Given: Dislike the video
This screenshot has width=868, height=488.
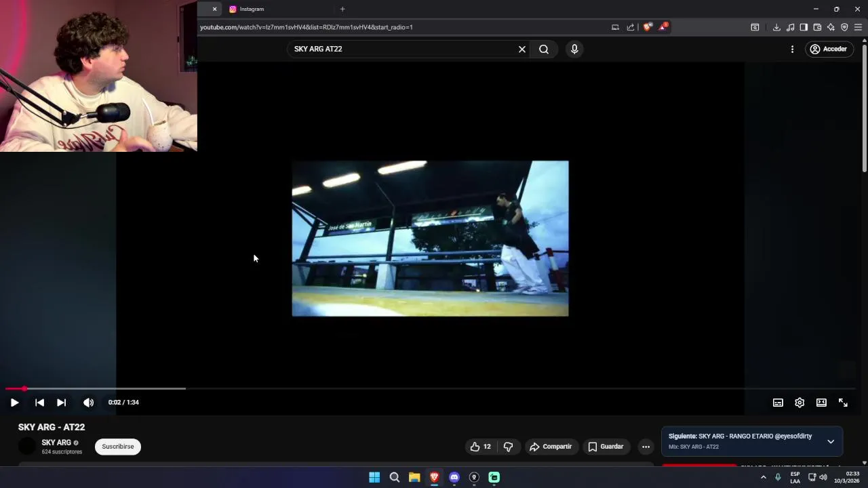Looking at the screenshot, I should click(508, 447).
